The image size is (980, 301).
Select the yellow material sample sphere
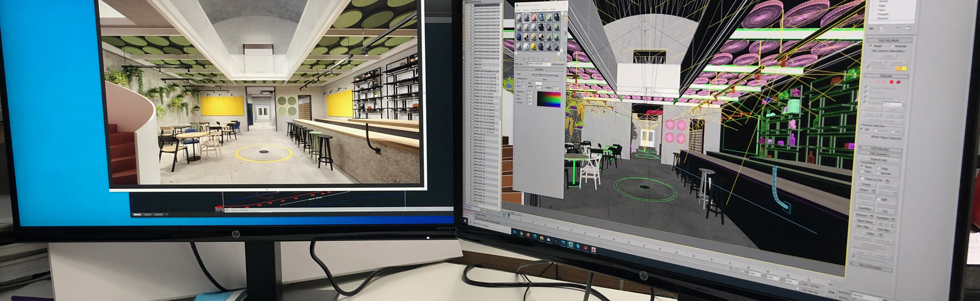pos(533,47)
